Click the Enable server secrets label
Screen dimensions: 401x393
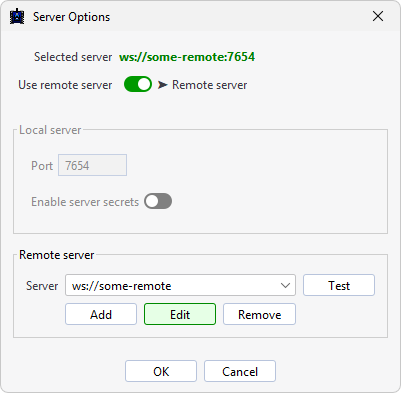85,202
